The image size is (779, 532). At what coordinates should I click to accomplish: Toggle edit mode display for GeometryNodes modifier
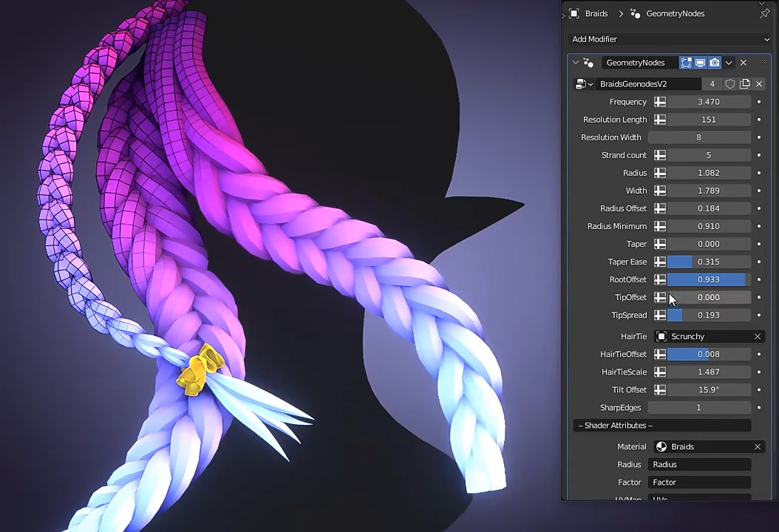click(686, 63)
